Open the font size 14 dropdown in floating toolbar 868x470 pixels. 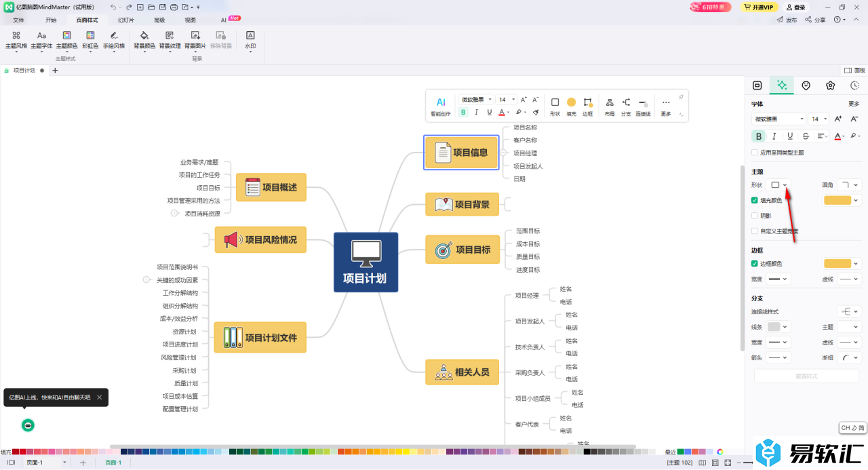coord(506,100)
